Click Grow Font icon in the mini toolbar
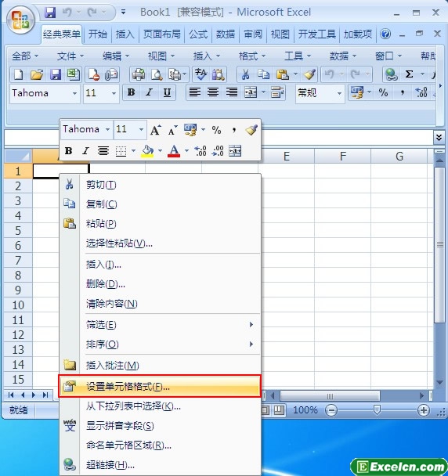 point(156,130)
